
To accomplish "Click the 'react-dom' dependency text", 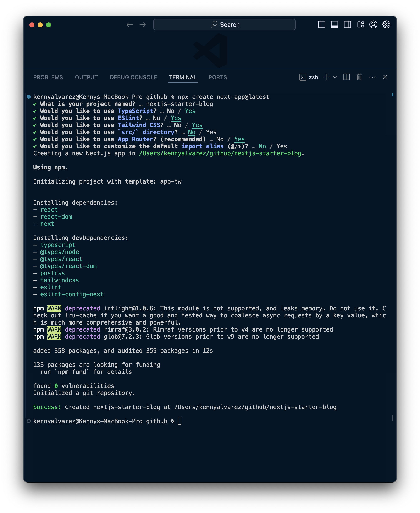I will pos(56,217).
